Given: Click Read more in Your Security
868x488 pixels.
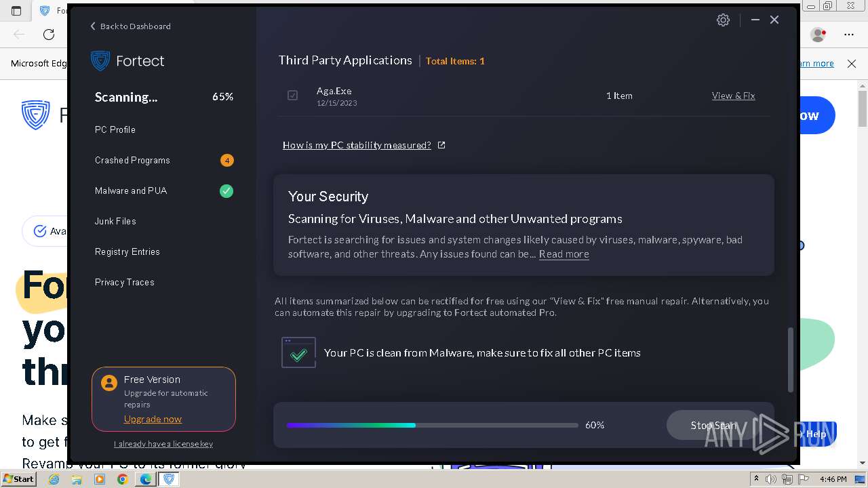Looking at the screenshot, I should tap(564, 254).
